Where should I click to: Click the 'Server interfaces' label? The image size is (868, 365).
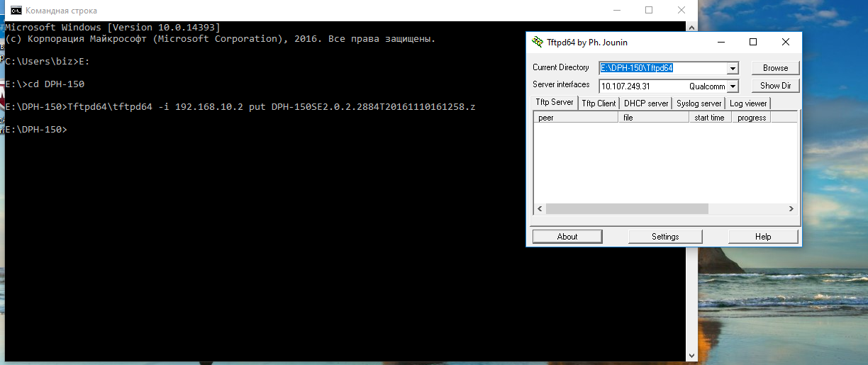(x=561, y=84)
